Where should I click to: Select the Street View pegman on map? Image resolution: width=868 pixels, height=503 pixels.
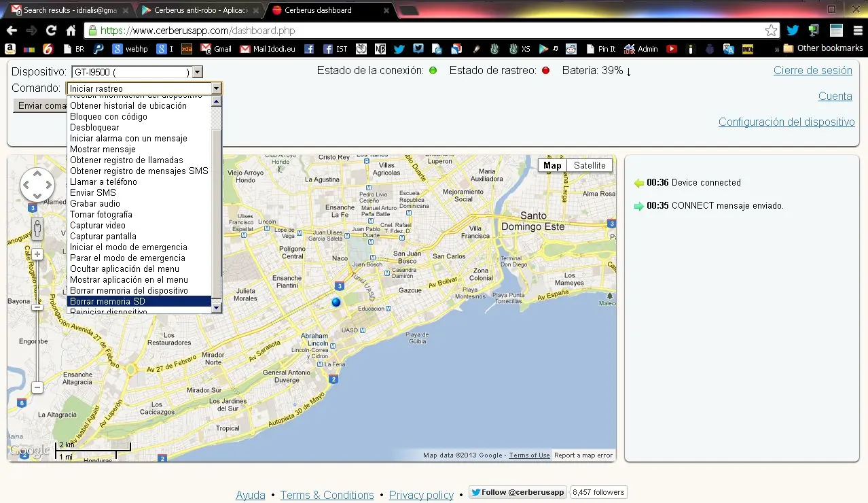point(37,228)
